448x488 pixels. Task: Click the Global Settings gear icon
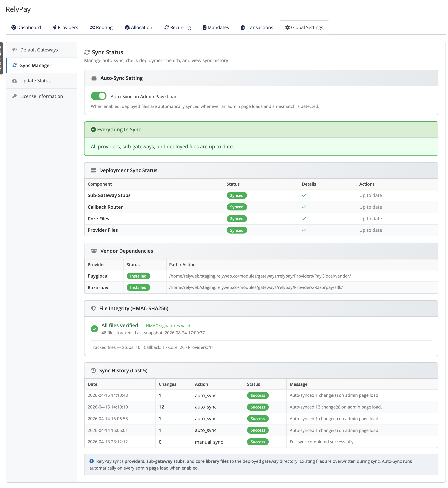click(x=288, y=27)
